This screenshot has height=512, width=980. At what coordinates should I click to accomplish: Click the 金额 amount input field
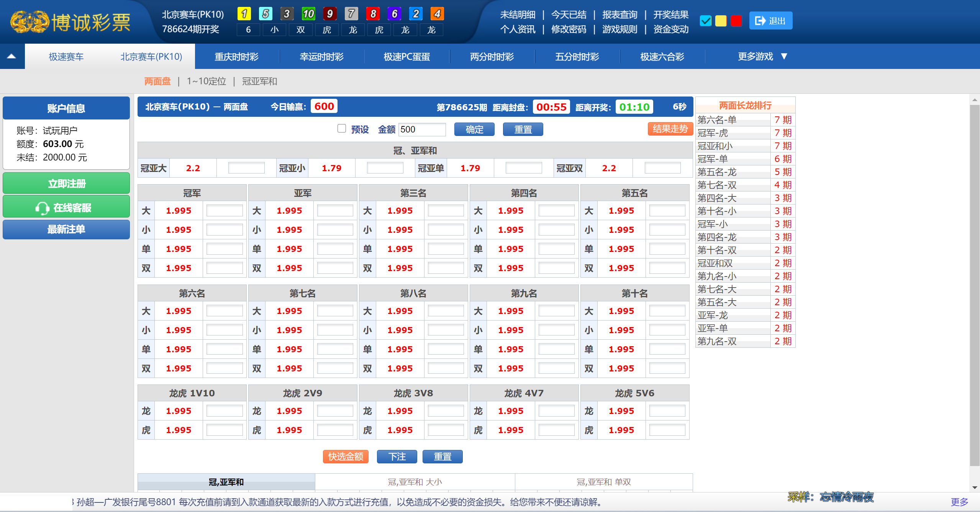click(421, 129)
